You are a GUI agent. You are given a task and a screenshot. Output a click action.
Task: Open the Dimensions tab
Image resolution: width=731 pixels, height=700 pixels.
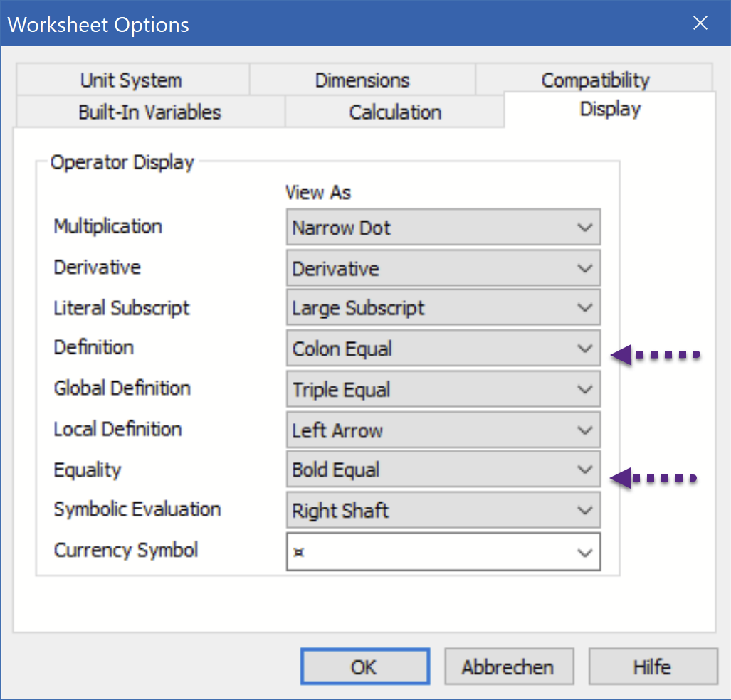click(362, 80)
